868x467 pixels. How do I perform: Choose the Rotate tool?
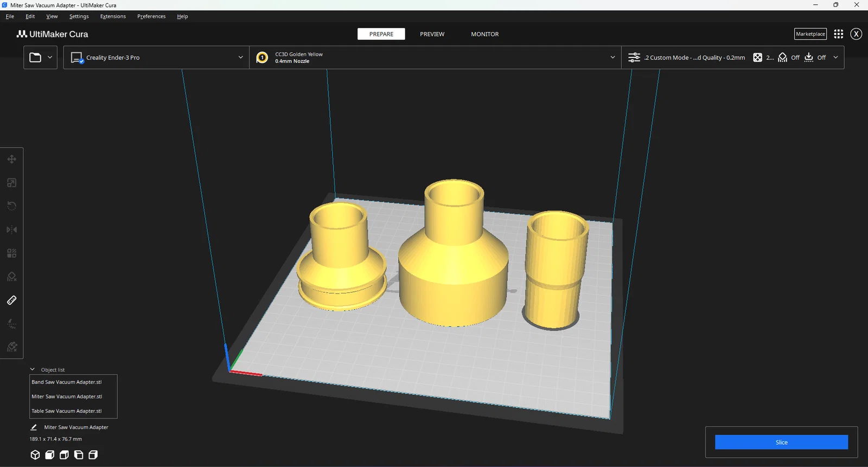pyautogui.click(x=11, y=206)
